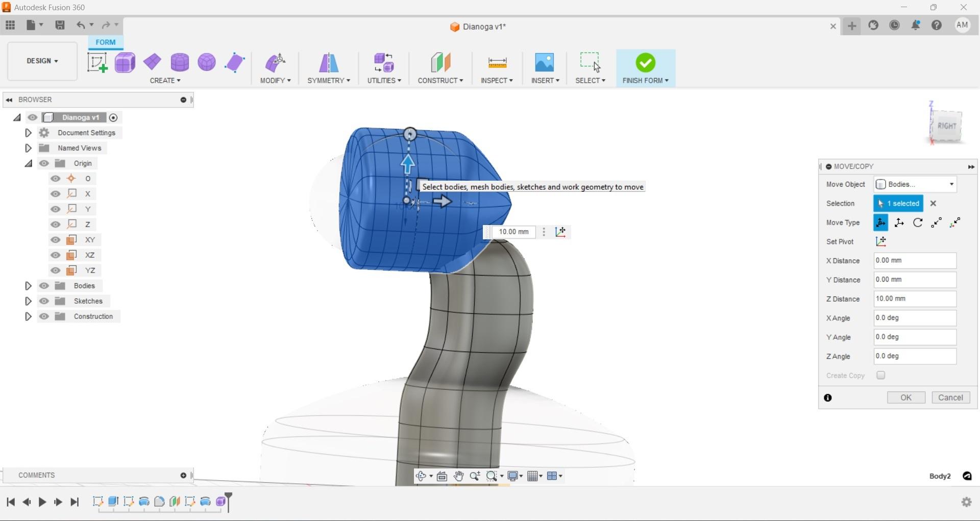Open the SYMMETRY menu

pos(329,81)
